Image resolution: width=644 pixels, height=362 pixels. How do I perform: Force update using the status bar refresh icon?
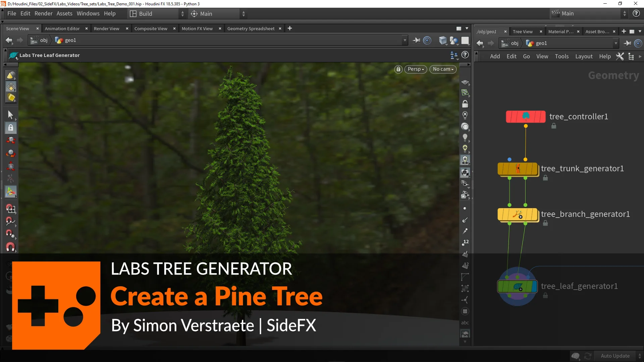[588, 356]
